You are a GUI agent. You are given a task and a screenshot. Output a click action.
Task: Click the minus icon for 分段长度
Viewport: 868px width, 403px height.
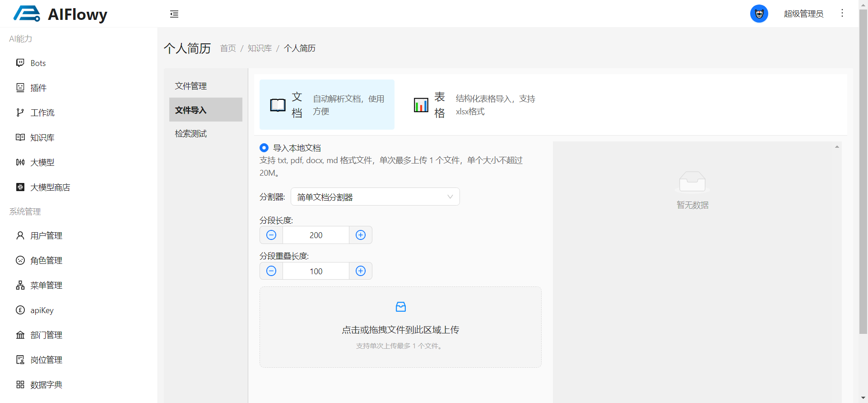pos(271,235)
